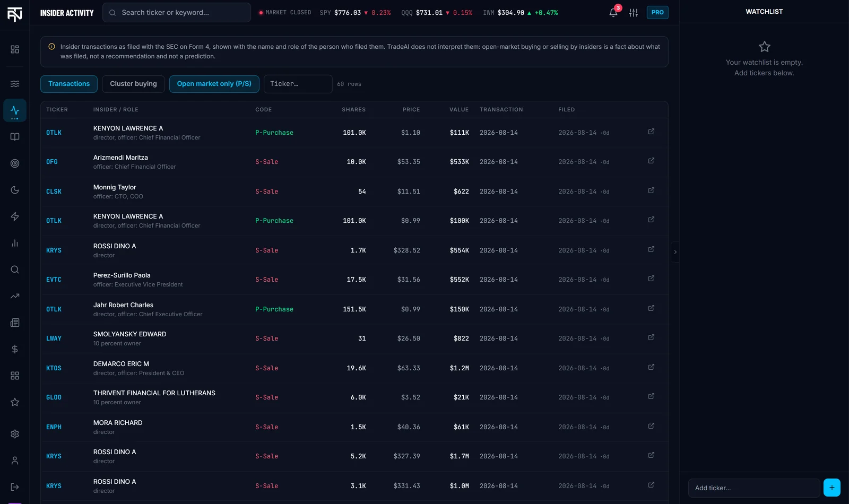Select the insider activity pulse icon
Viewport: 849px width, 504px height.
tap(15, 110)
